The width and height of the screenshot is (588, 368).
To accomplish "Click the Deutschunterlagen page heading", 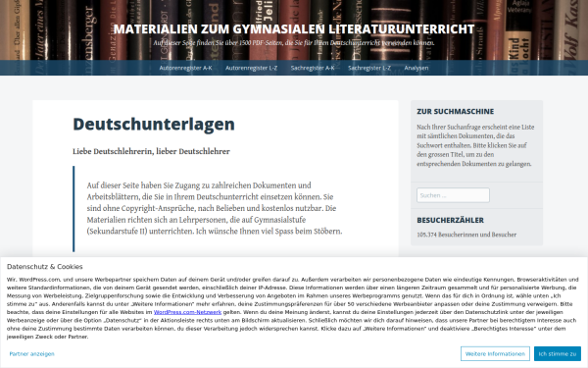I will tap(154, 124).
